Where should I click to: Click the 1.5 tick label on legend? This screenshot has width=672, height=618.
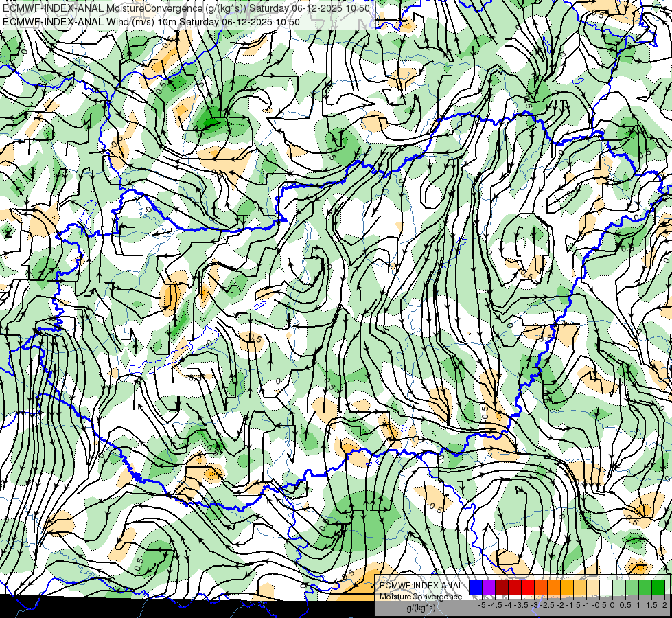point(651,605)
